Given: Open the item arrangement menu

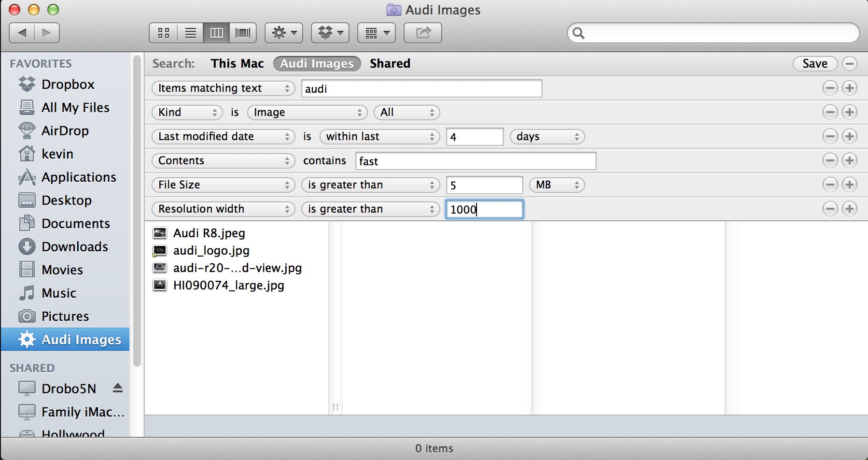Looking at the screenshot, I should (x=377, y=33).
